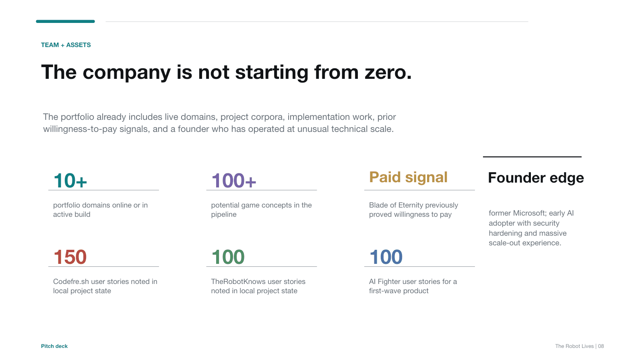Select the red 150 statistic
The image size is (644, 362).
coord(70,257)
